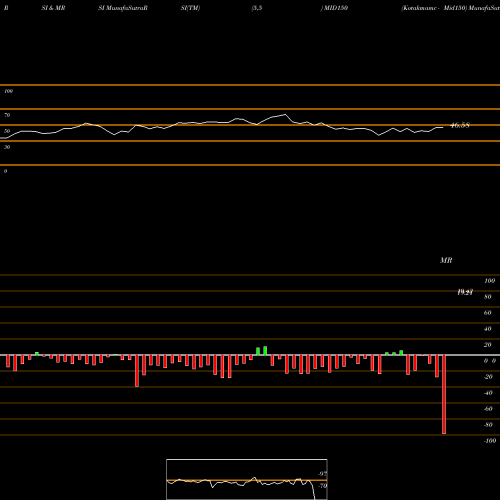
Task: Click the -40 label on MR axis
Action: pyautogui.click(x=488, y=393)
